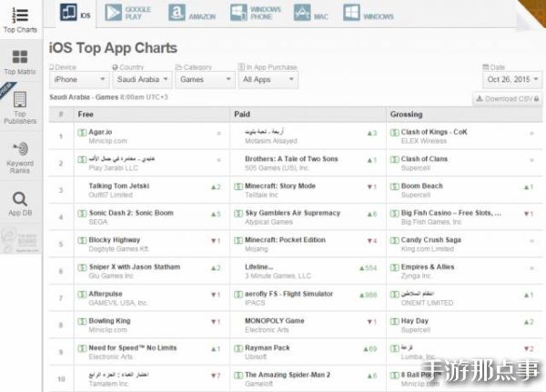This screenshot has height=392, width=546.
Task: Open Telltale Inc publisher name
Action: [261, 195]
